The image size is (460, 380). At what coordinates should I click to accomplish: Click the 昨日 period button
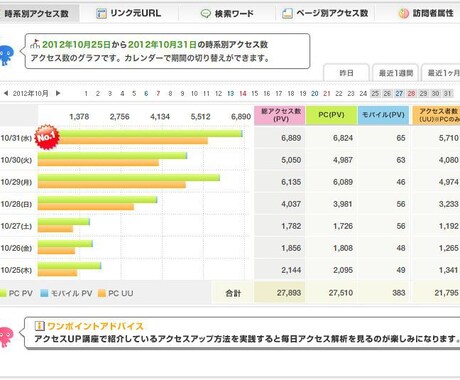click(x=346, y=73)
